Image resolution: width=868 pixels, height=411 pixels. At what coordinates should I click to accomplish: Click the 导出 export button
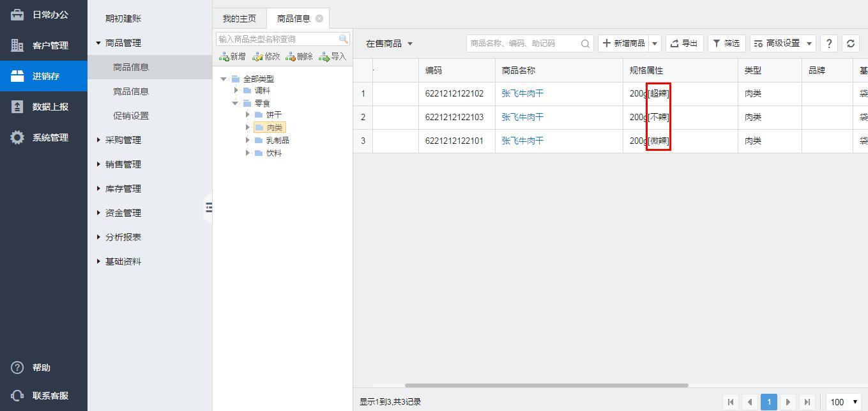pos(684,43)
